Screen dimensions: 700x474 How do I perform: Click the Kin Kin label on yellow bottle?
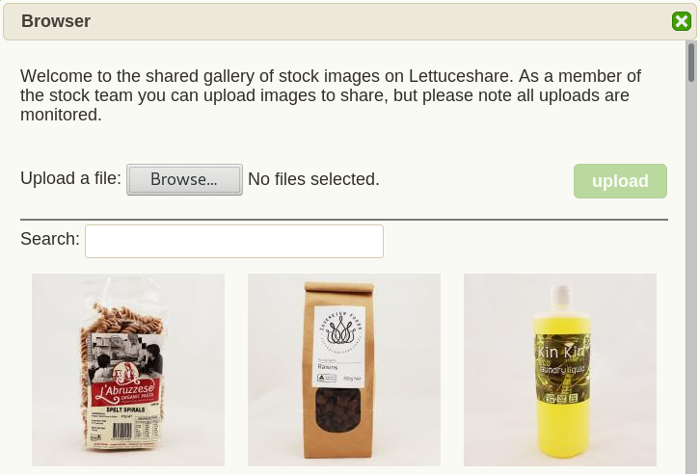[x=562, y=368]
